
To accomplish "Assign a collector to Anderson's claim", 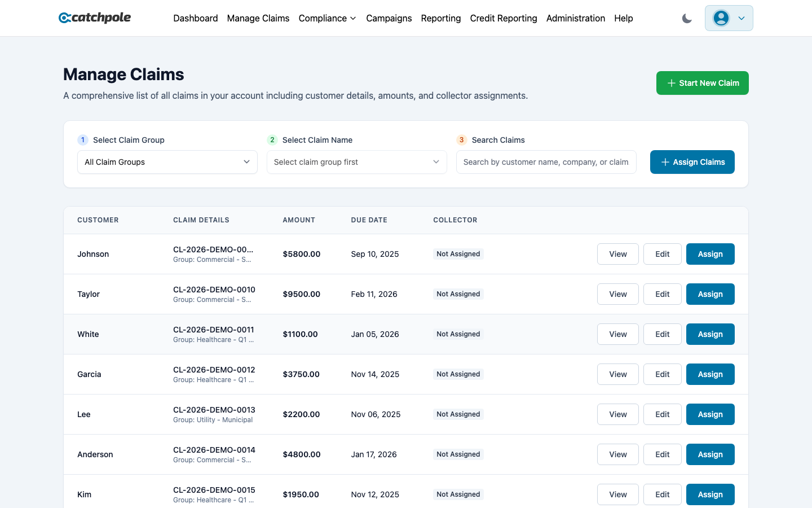I will (x=710, y=454).
